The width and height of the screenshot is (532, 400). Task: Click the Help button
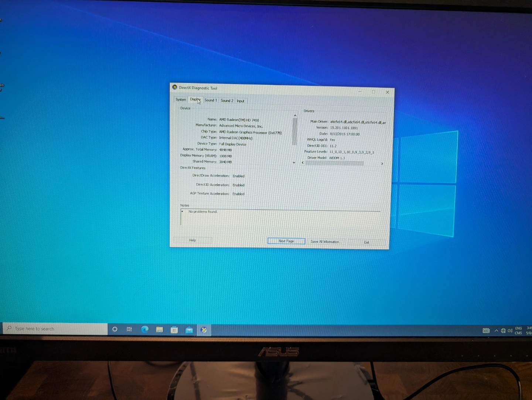tap(192, 240)
